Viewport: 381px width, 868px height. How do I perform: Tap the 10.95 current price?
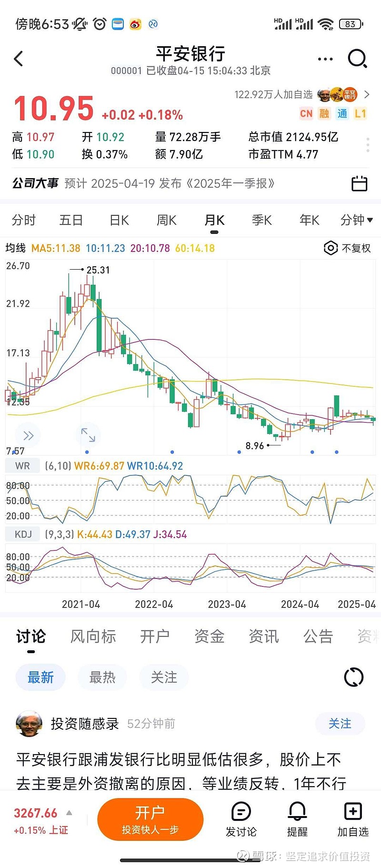[x=53, y=109]
